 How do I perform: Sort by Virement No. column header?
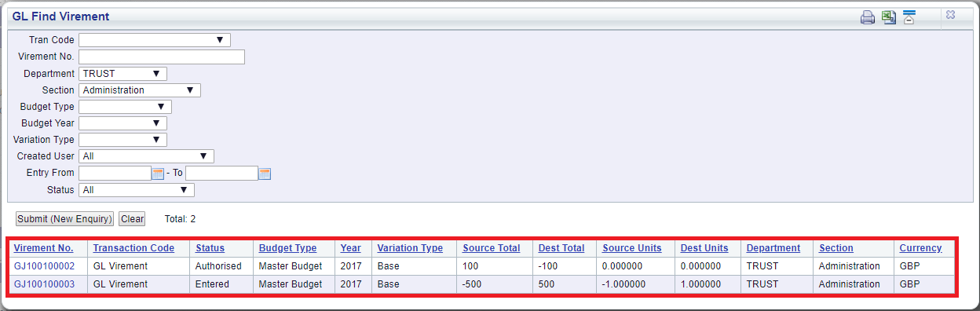pos(43,248)
